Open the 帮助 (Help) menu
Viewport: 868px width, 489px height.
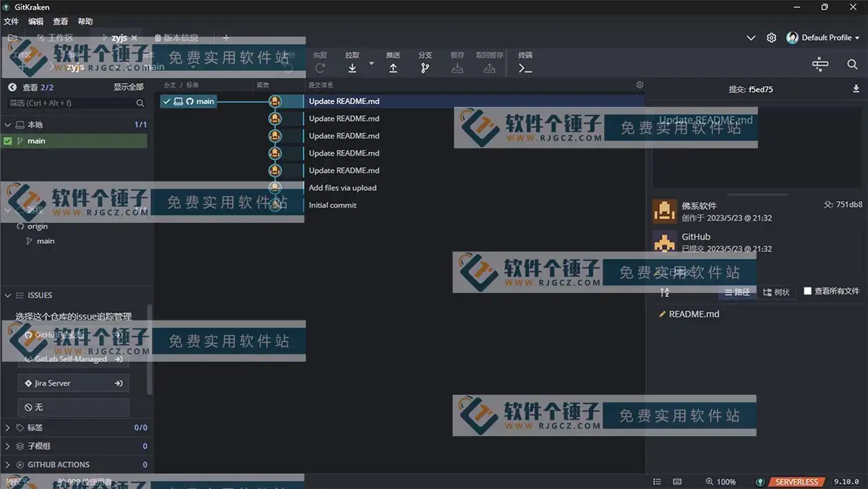tap(85, 22)
